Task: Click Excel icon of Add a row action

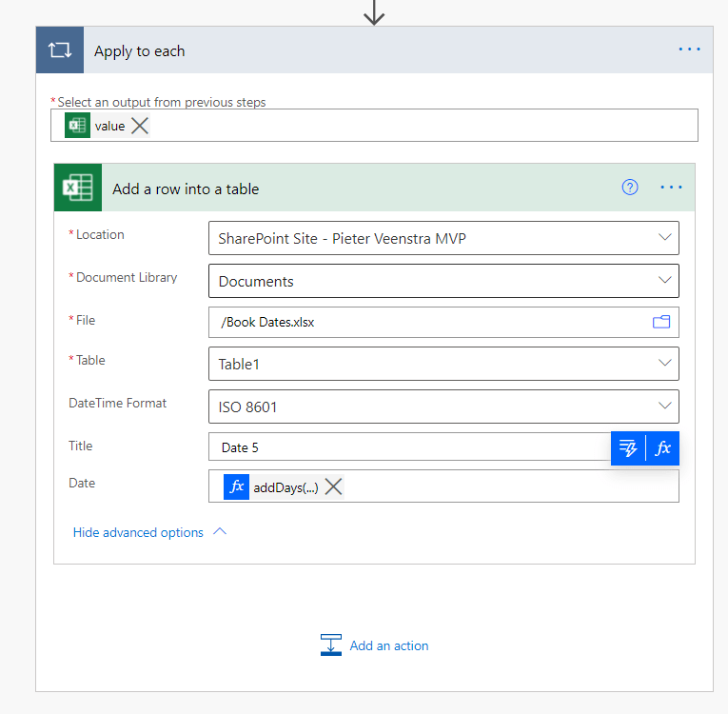Action: point(78,188)
